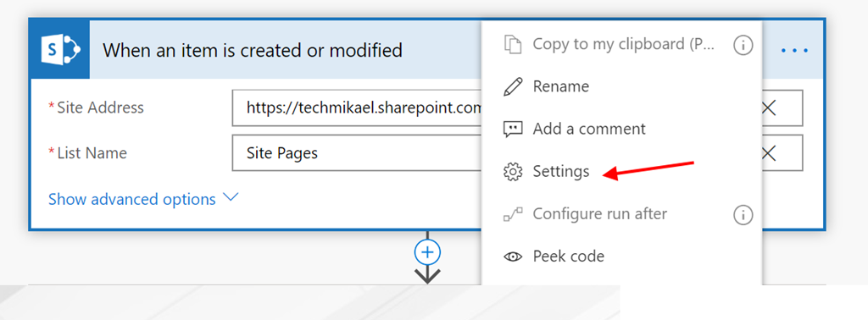Select Copy to my clipboard menu entry
This screenshot has width=868, height=320.
click(x=621, y=44)
